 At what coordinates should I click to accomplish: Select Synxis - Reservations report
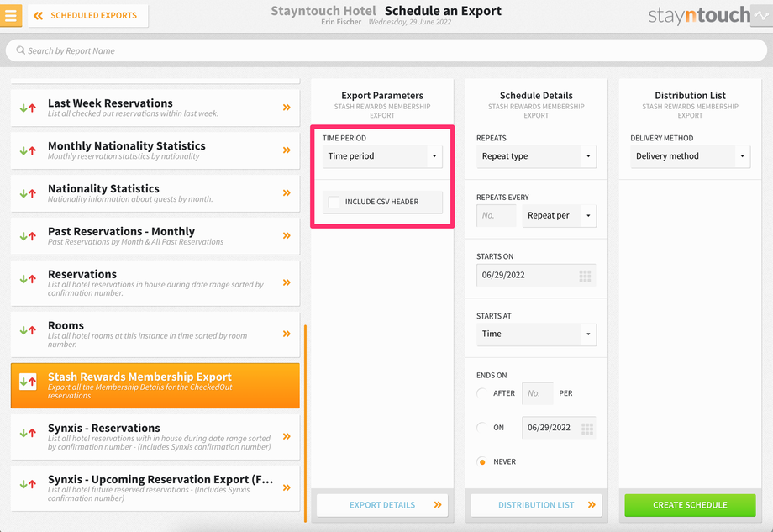click(x=155, y=437)
